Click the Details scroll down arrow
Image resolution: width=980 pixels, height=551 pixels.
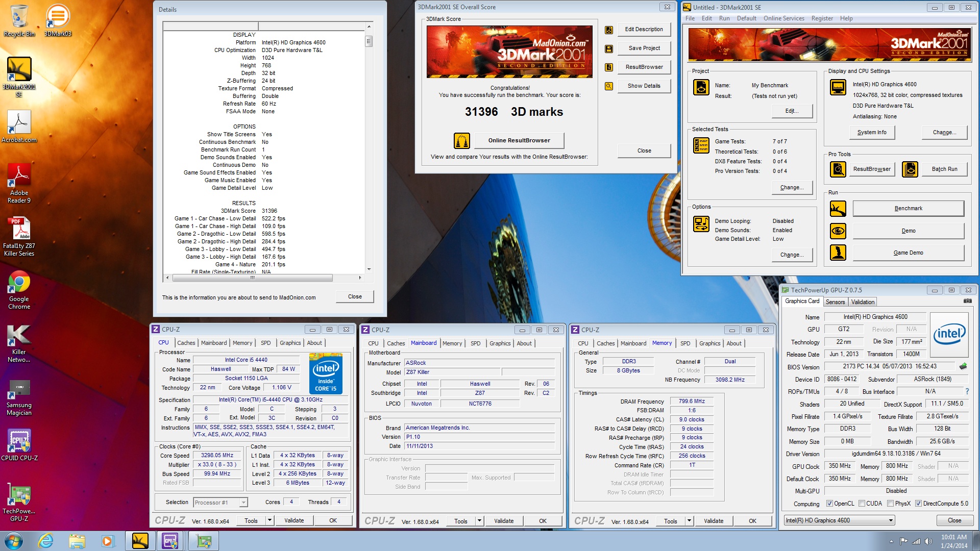[369, 269]
